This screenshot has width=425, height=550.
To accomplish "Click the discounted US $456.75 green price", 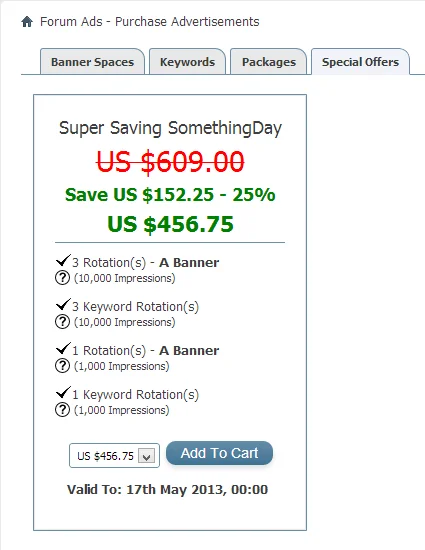I will pos(170,224).
